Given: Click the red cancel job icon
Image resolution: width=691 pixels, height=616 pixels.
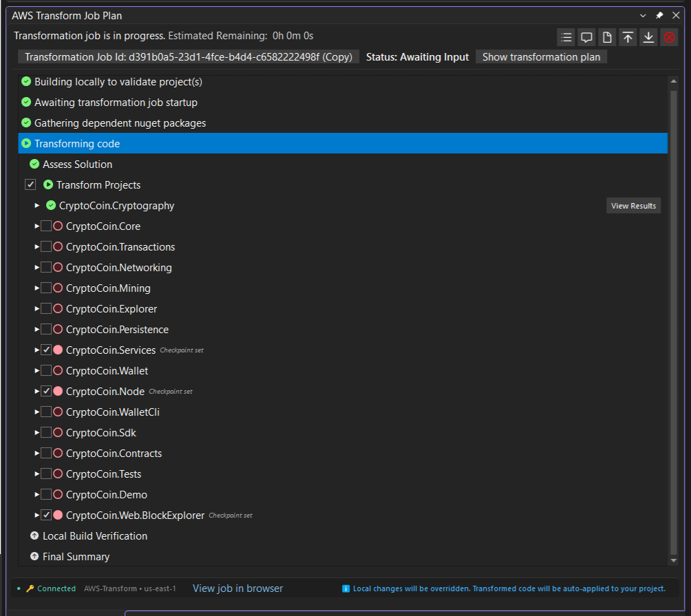Looking at the screenshot, I should tap(670, 37).
